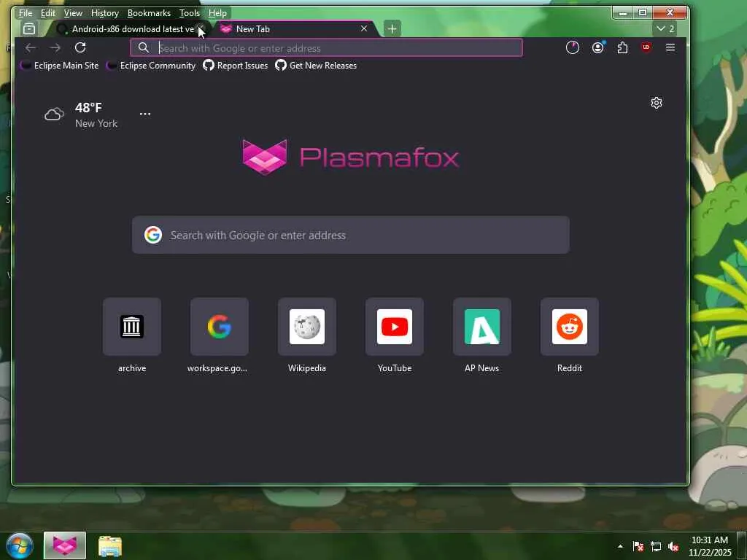Open the tab overview icon left of tabs
Image resolution: width=747 pixels, height=560 pixels.
[29, 29]
